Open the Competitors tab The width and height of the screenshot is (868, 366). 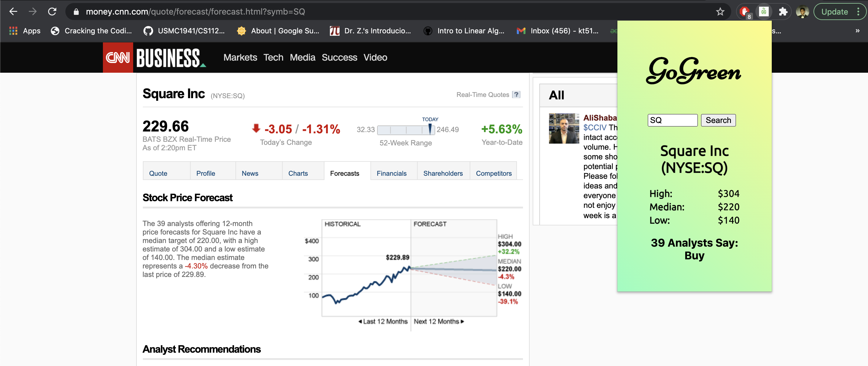tap(493, 173)
